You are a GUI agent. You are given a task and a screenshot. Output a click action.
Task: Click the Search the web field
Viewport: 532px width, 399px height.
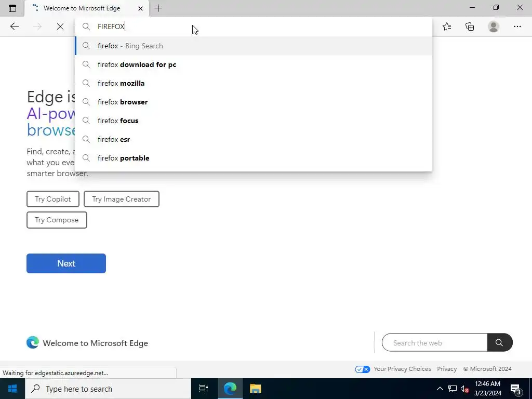point(435,343)
